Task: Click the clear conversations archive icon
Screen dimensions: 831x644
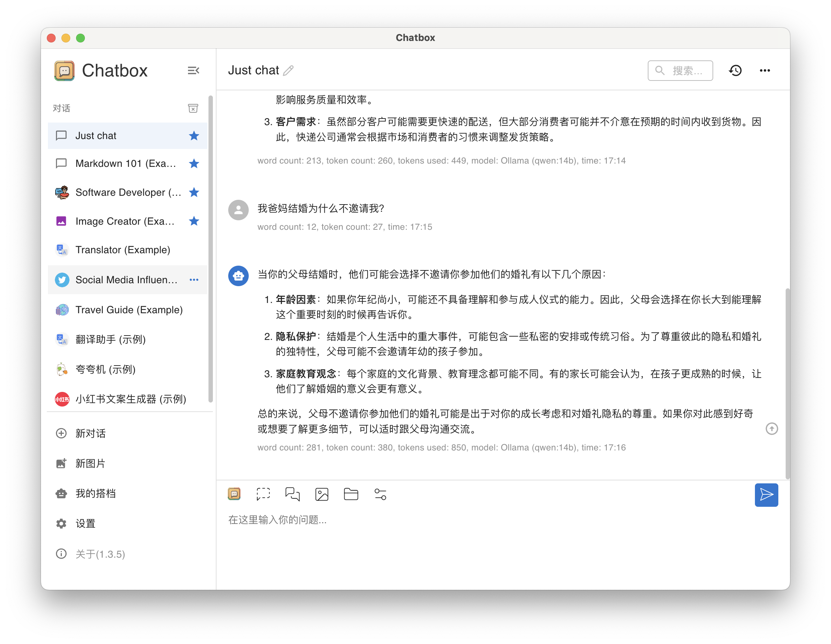Action: click(193, 108)
